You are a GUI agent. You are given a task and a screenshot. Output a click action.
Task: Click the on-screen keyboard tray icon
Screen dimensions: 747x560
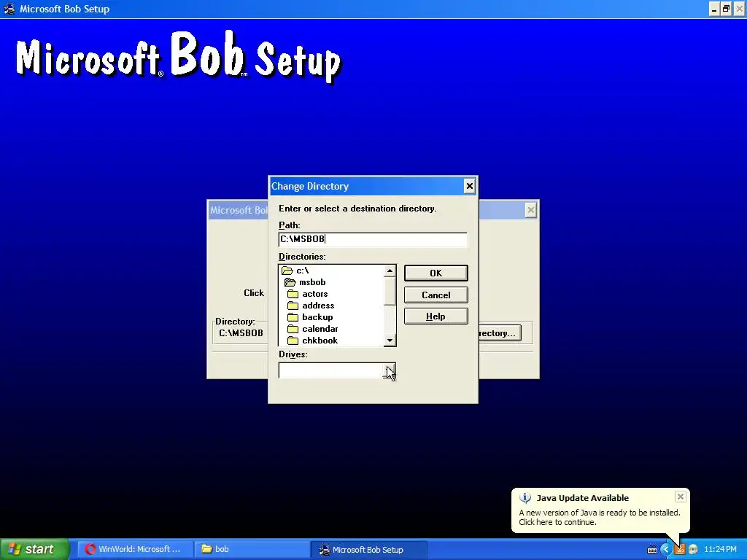[651, 550]
